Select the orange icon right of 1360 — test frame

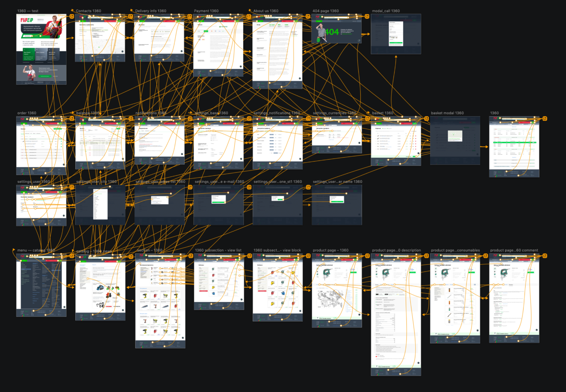(72, 16)
